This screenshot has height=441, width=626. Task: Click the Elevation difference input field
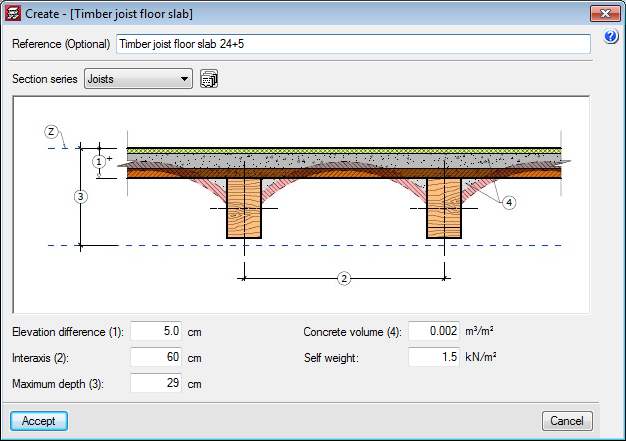coord(156,331)
